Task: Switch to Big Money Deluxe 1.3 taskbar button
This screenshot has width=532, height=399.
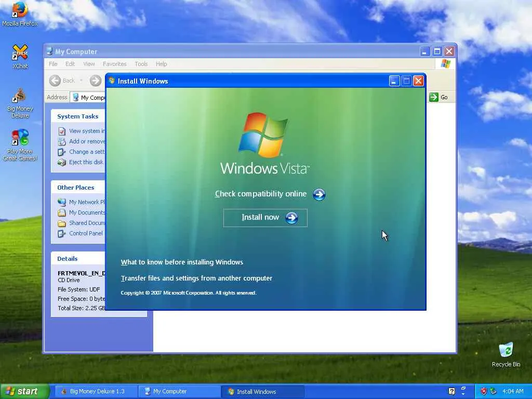Action: click(x=96, y=392)
